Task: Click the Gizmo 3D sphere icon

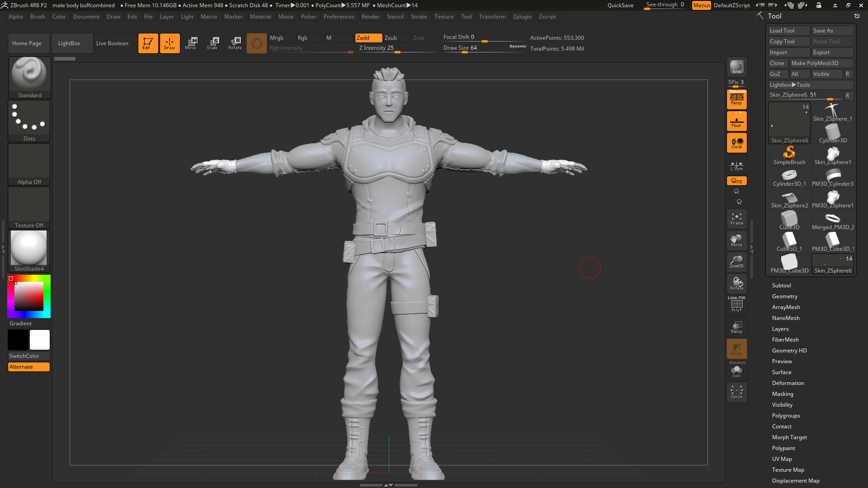Action: [x=257, y=43]
